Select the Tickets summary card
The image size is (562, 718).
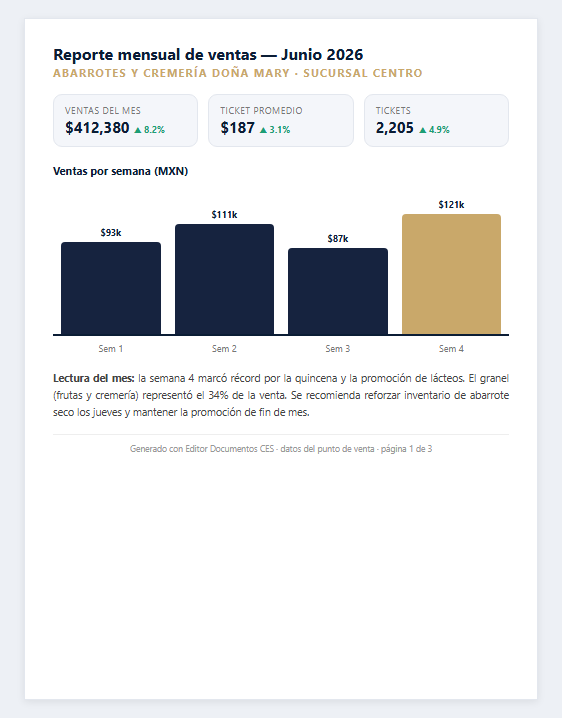(x=437, y=120)
